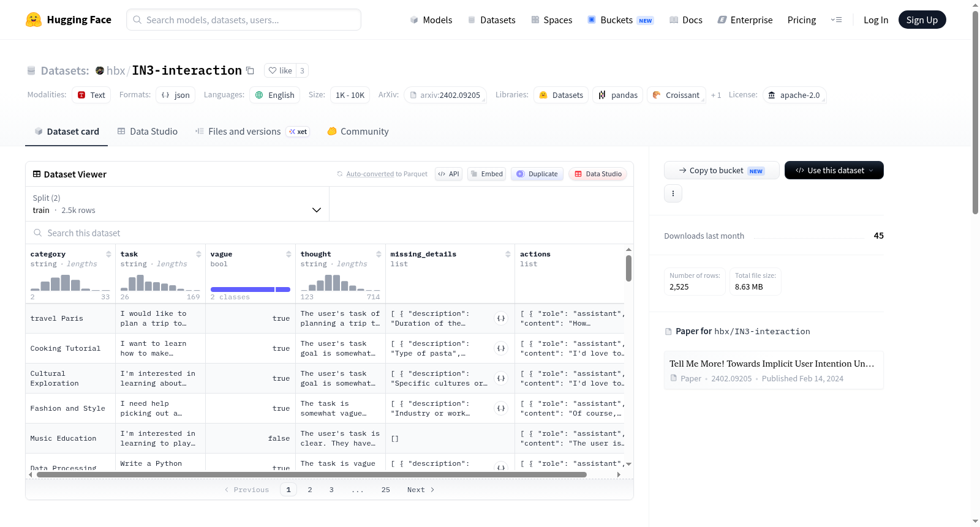The height and width of the screenshot is (527, 980).
Task: Expand JSON in Cooking Tutorial missing_details cell
Action: pyautogui.click(x=501, y=348)
